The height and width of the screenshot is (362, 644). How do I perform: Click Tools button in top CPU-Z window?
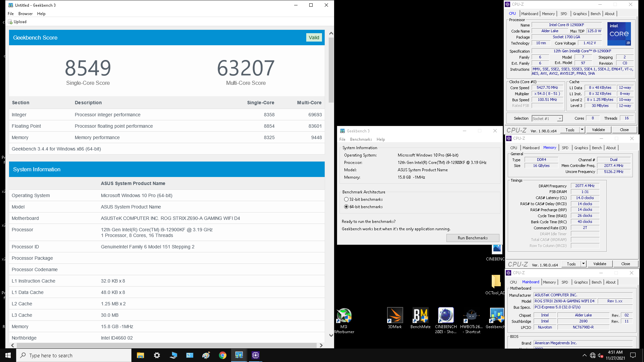(570, 130)
